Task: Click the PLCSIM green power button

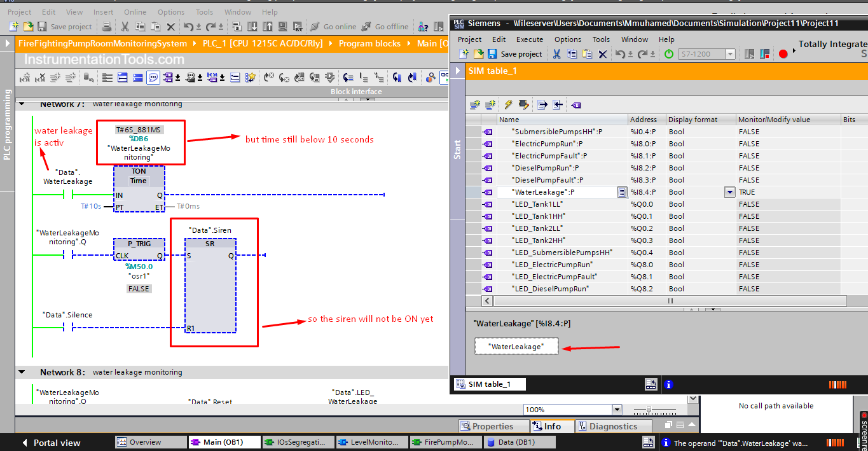Action: click(x=668, y=54)
